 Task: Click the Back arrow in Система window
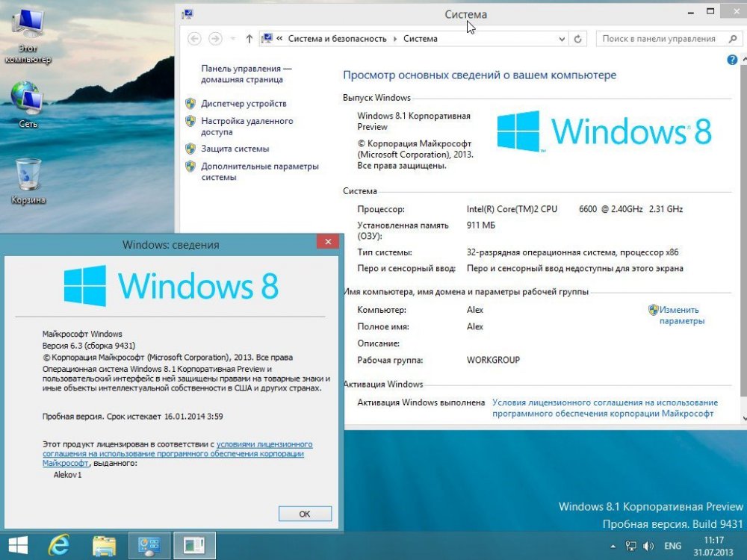click(x=194, y=39)
